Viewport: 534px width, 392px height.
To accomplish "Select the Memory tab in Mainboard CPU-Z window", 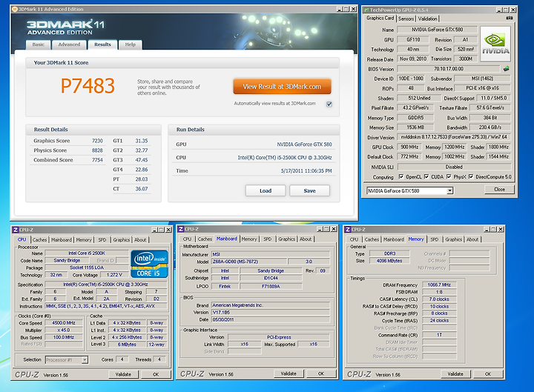I will point(249,239).
